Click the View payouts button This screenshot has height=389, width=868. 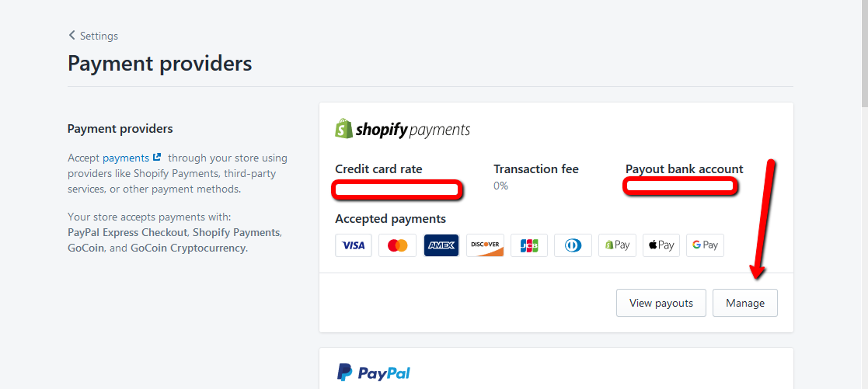(661, 303)
